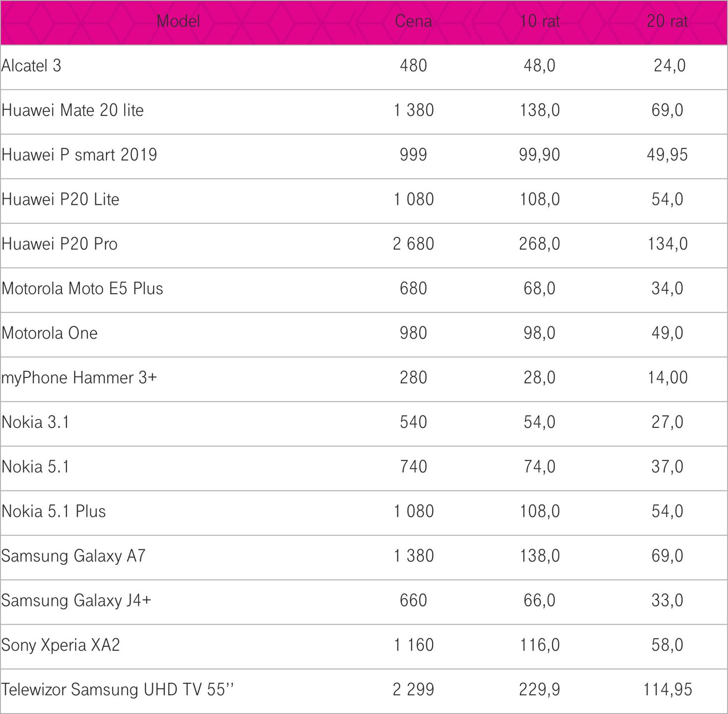Select Motorola One model name
The image size is (728, 714).
(x=50, y=333)
